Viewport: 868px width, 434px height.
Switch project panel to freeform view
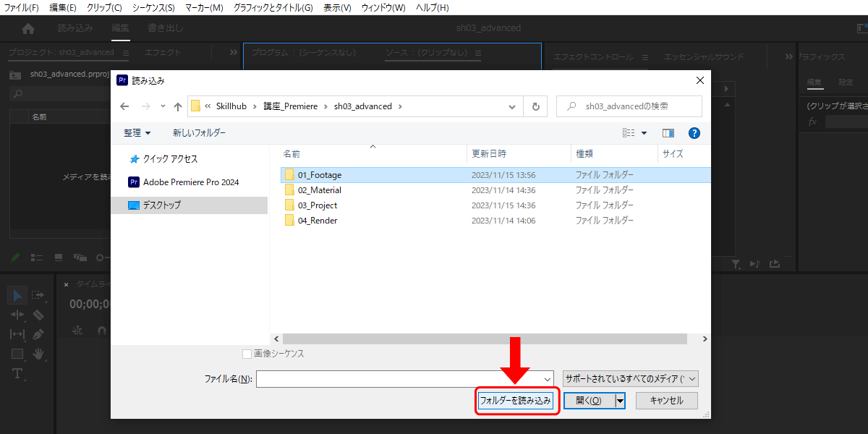(80, 258)
